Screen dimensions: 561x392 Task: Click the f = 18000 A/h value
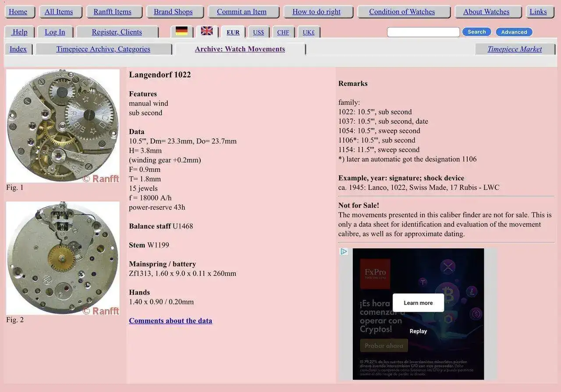point(150,198)
